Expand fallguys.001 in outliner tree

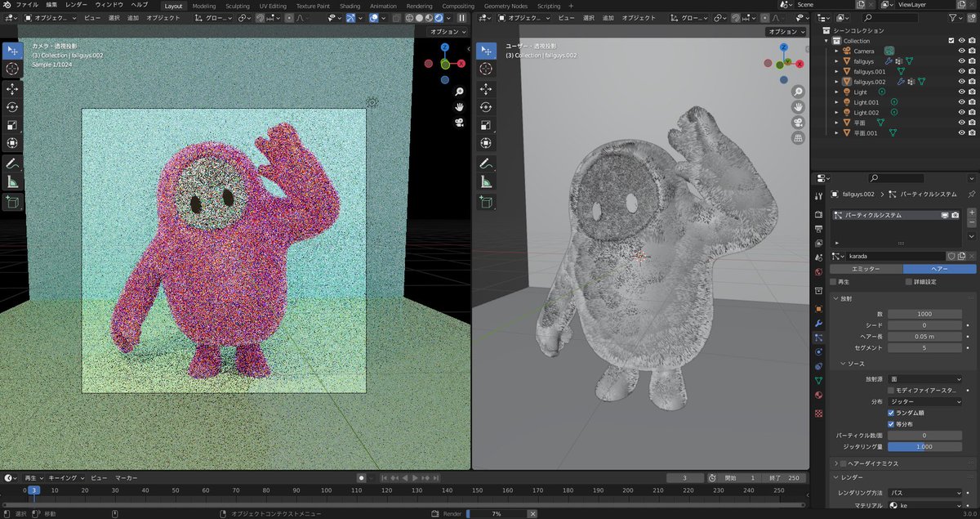[x=836, y=72]
